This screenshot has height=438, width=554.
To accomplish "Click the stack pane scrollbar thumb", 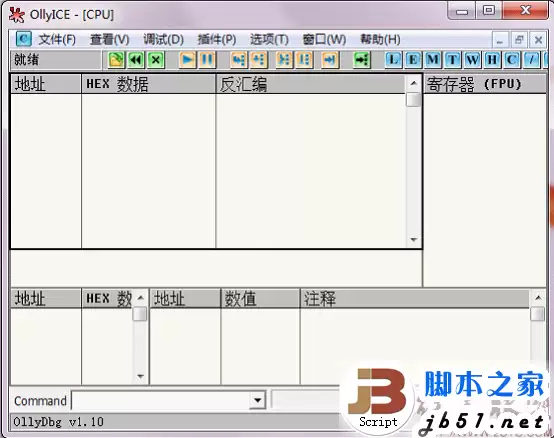I will pos(537,314).
